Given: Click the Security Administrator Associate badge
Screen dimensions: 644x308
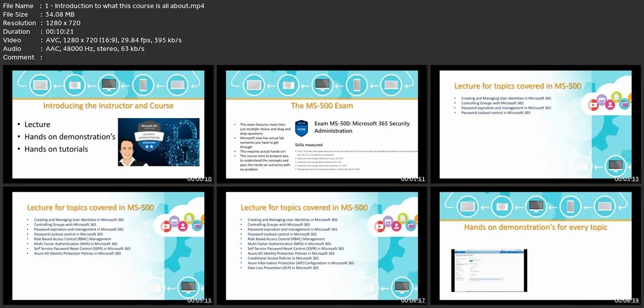Looking at the screenshot, I should (149, 135).
